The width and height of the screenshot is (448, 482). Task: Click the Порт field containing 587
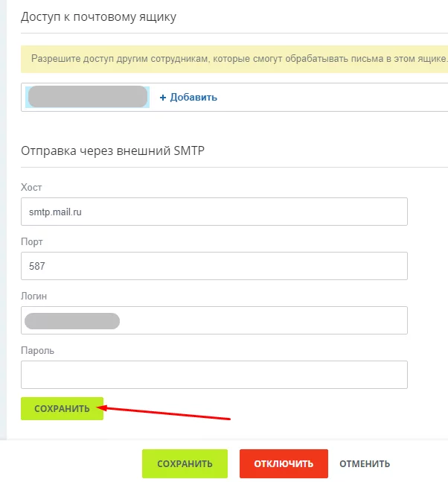[214, 266]
